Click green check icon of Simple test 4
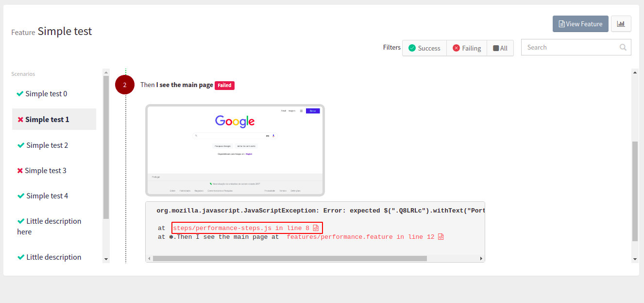The width and height of the screenshot is (644, 303). (21, 196)
